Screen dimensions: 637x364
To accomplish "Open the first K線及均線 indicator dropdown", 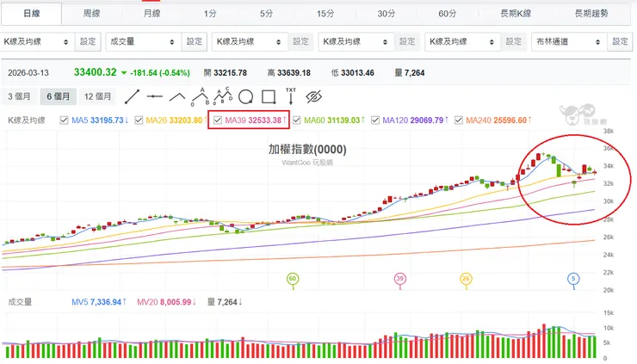I will [37, 41].
